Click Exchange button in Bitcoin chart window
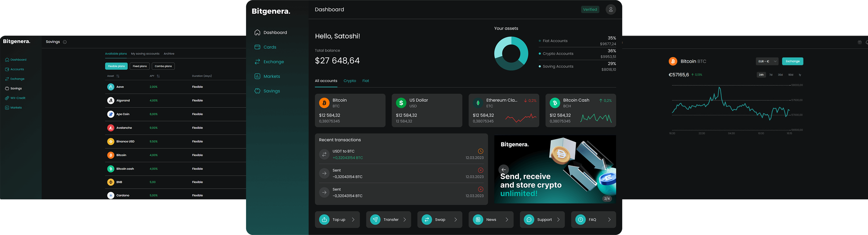 (793, 61)
